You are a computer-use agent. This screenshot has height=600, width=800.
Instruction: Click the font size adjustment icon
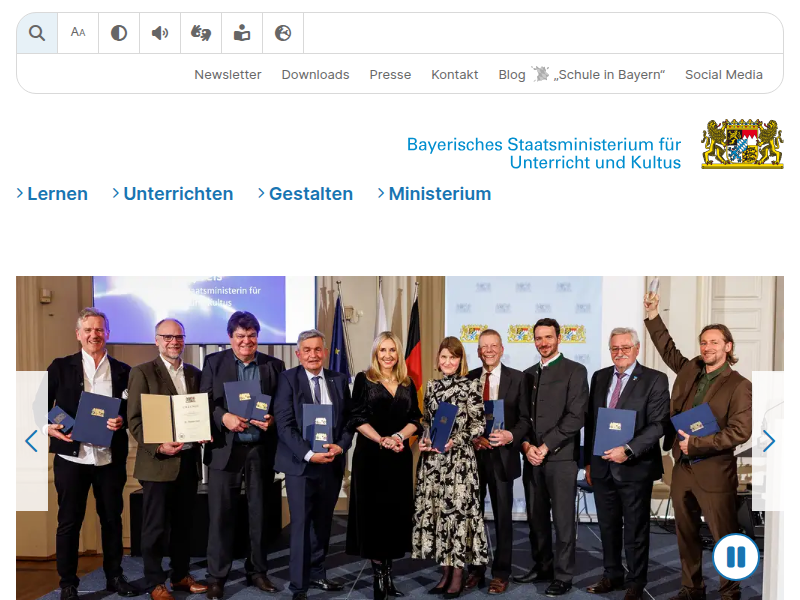pyautogui.click(x=78, y=33)
